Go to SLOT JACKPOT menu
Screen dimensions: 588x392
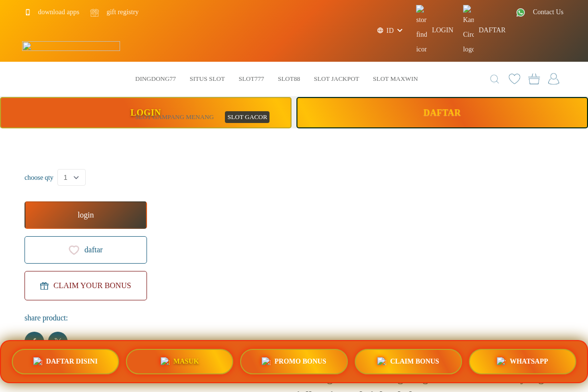[337, 79]
